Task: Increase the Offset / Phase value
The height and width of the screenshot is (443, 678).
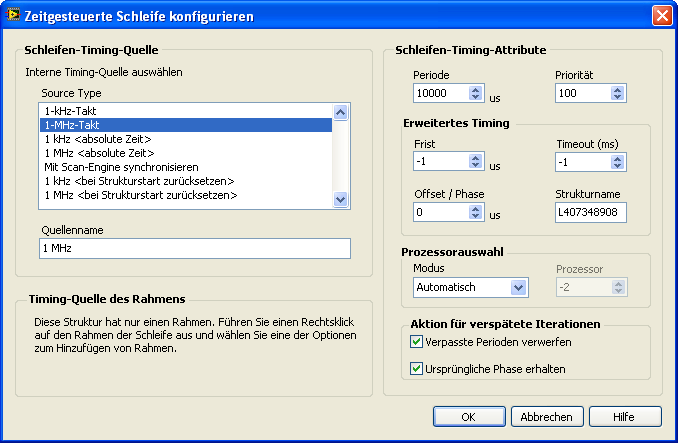Action: (476, 207)
